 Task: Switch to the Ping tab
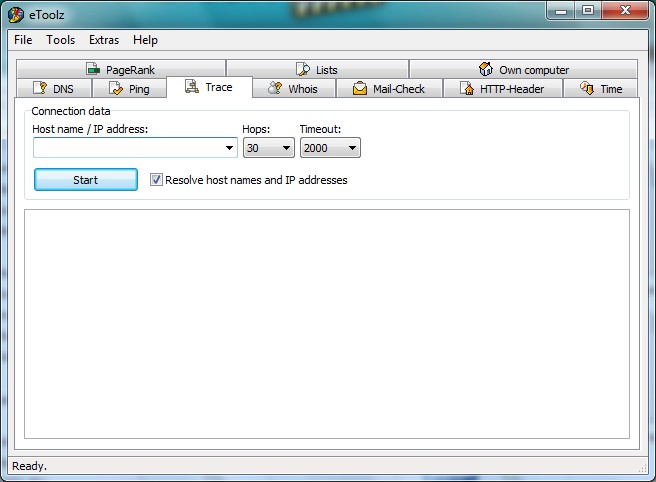point(129,88)
